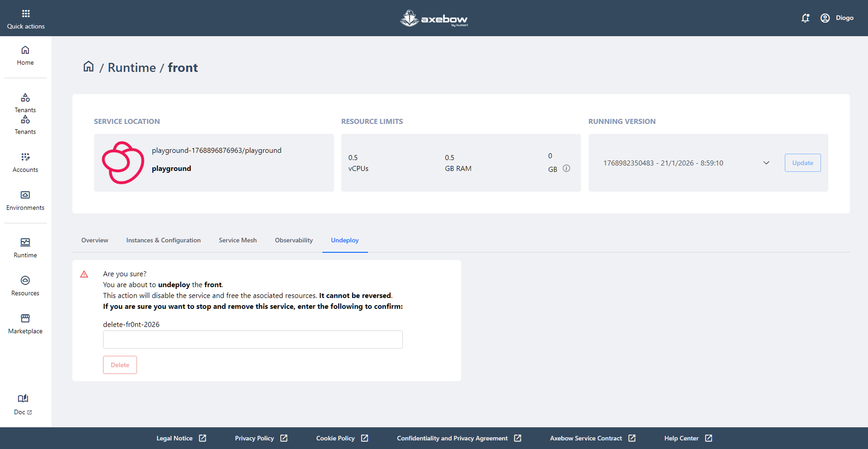Click the red Delete button
This screenshot has width=868, height=449.
tap(120, 365)
